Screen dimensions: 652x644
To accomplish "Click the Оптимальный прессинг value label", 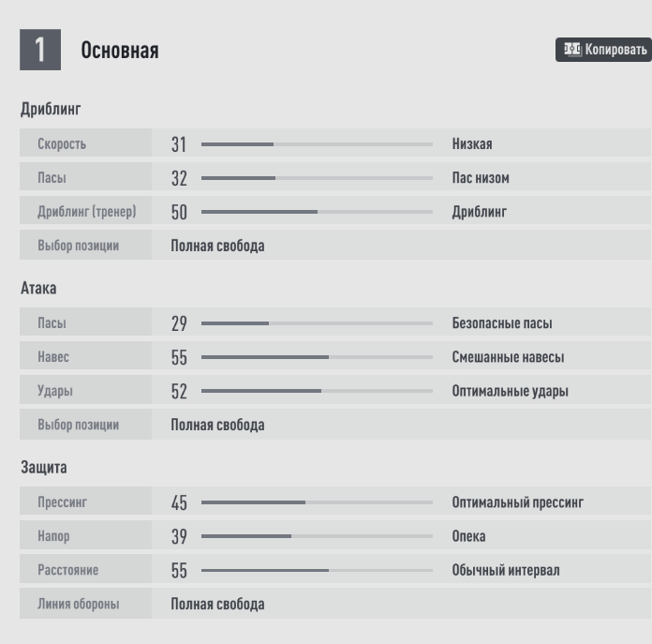I will pyautogui.click(x=517, y=502).
